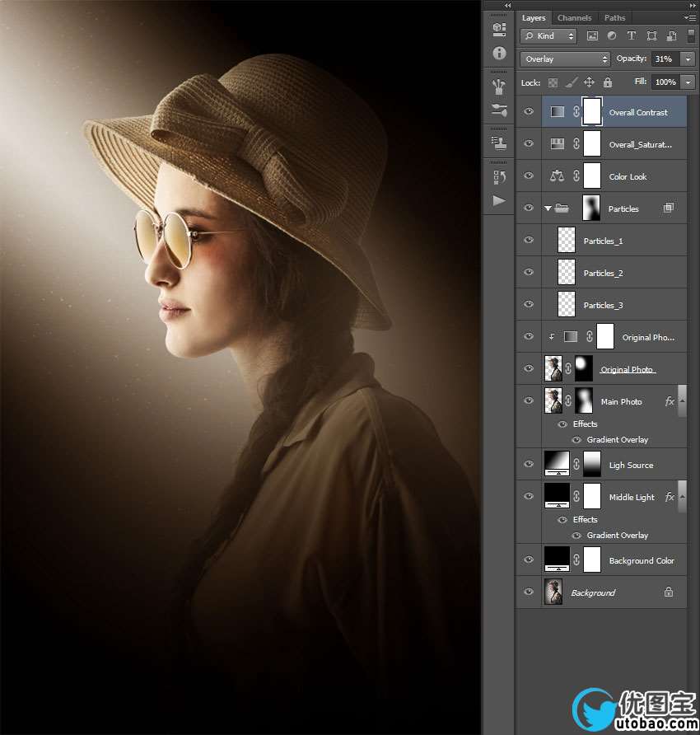Filter for type layers icon
Image resolution: width=700 pixels, height=735 pixels.
[x=632, y=36]
